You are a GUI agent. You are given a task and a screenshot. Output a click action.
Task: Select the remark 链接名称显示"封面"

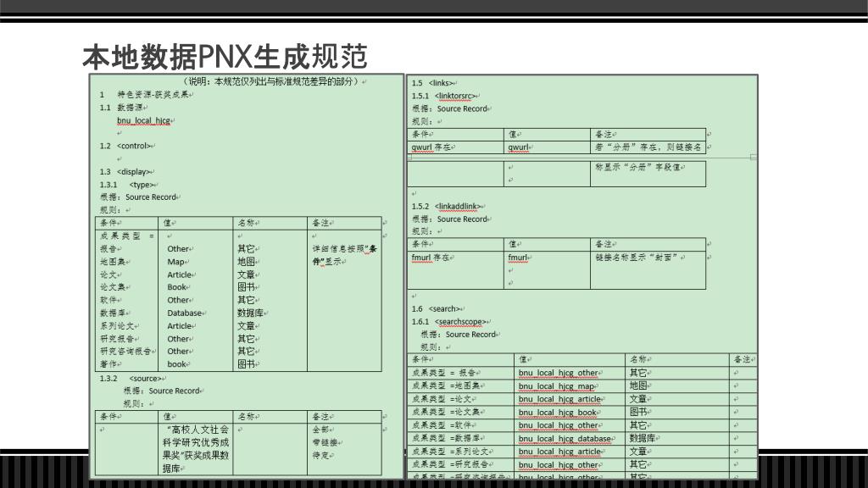[x=637, y=258]
